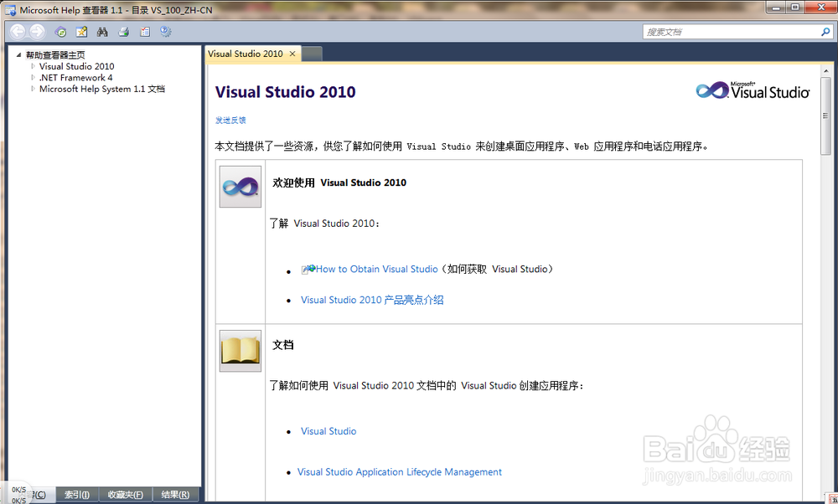Click the sync table of contents icon
The image size is (838, 504).
click(x=59, y=30)
